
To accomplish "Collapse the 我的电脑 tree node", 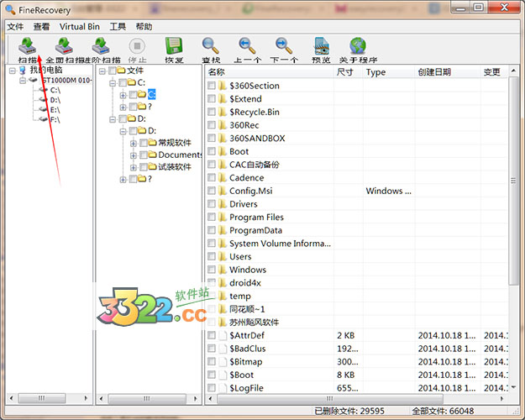I will (13, 71).
